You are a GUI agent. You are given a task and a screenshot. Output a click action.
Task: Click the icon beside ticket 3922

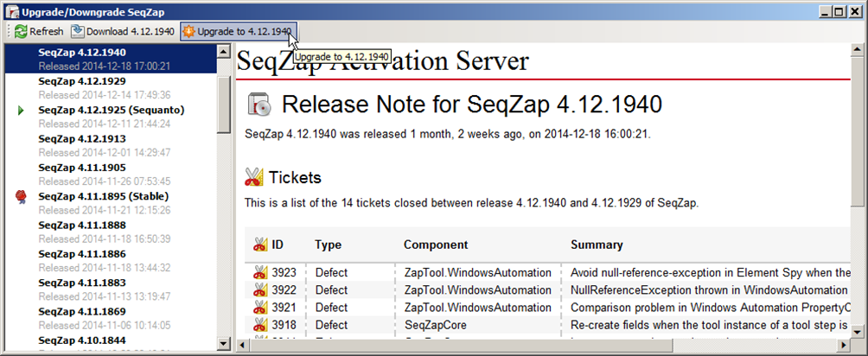(260, 290)
